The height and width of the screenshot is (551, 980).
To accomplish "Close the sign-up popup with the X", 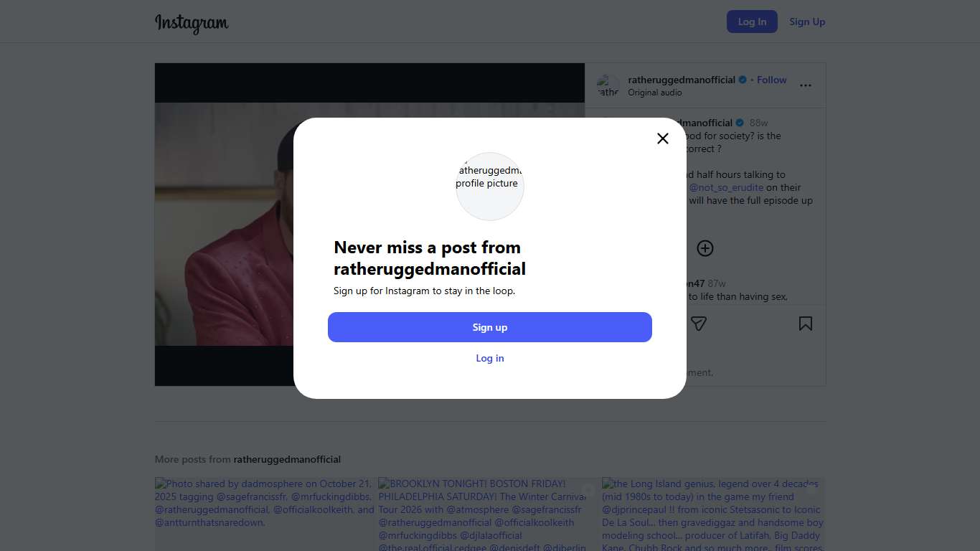I will [663, 138].
